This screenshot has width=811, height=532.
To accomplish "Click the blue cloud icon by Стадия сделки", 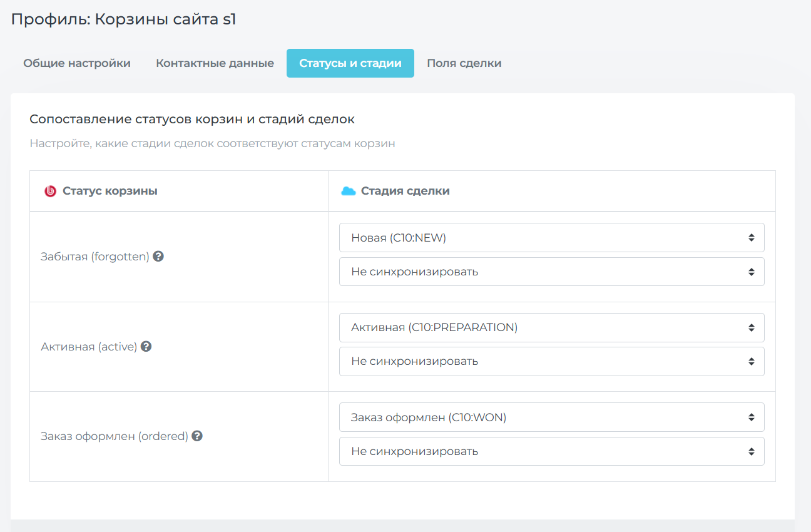I will point(348,191).
